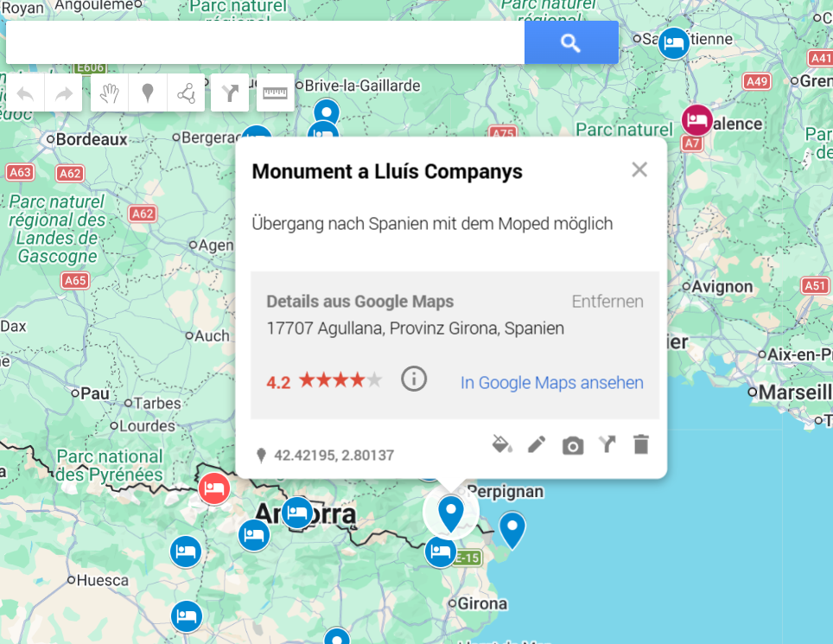The width and height of the screenshot is (833, 644).
Task: Activate the line drawing tool
Action: [x=185, y=92]
